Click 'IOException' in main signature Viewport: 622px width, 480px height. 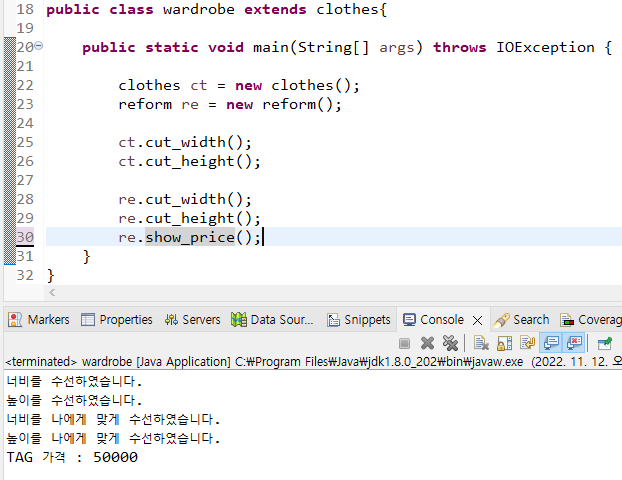(545, 47)
